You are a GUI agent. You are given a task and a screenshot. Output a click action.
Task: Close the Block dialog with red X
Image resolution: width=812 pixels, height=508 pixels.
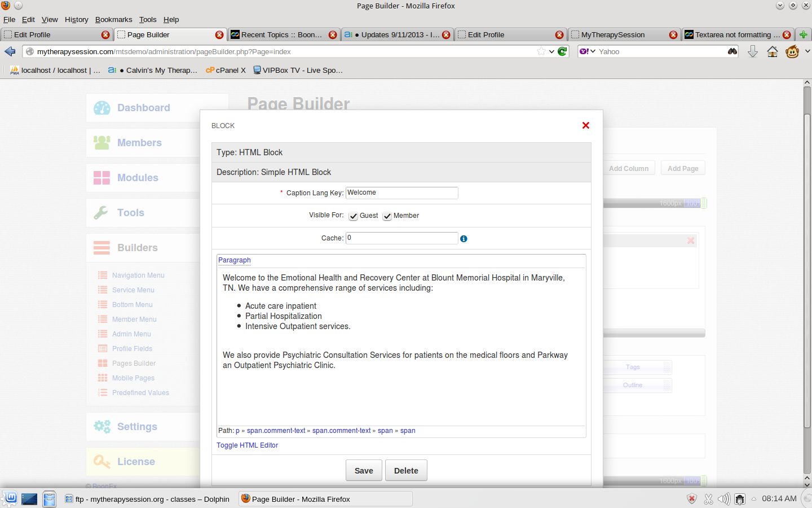(x=586, y=125)
